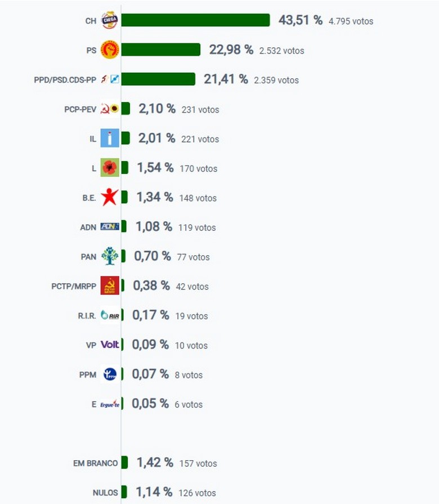
Task: Click the B.E. red star logo
Action: (x=109, y=197)
